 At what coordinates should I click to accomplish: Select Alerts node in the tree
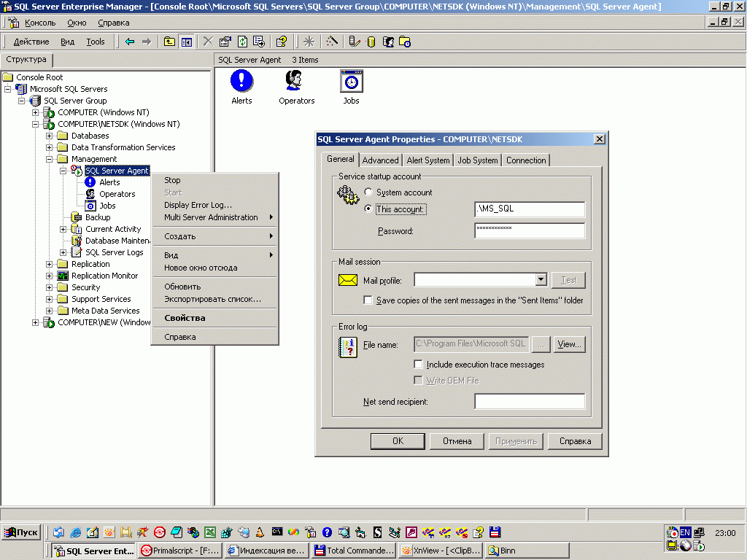coord(109,182)
